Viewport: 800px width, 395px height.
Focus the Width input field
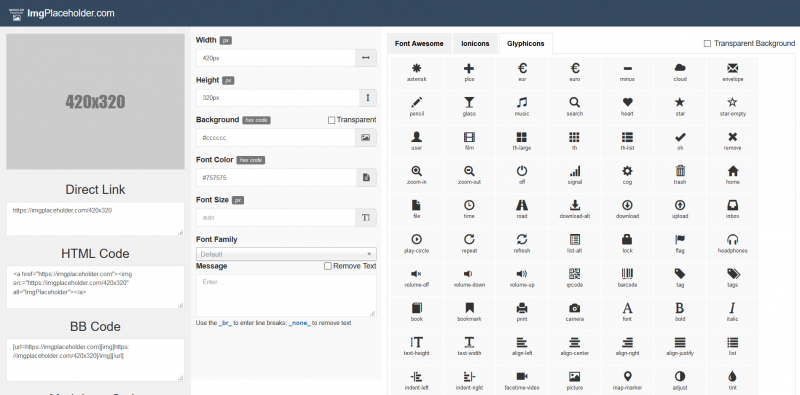276,58
